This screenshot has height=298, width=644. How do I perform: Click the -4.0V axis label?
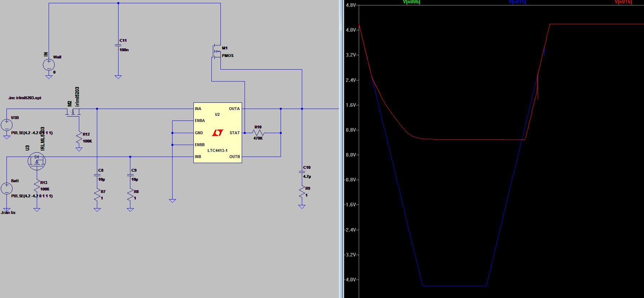click(350, 280)
